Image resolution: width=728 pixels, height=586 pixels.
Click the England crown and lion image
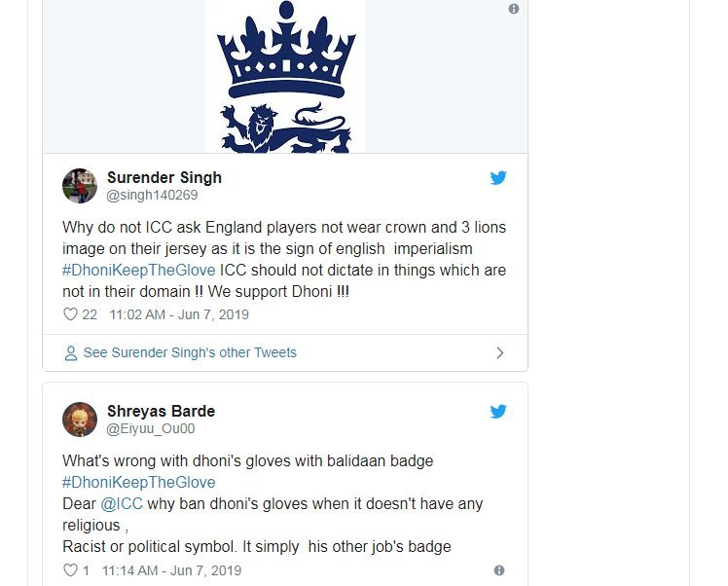click(285, 76)
